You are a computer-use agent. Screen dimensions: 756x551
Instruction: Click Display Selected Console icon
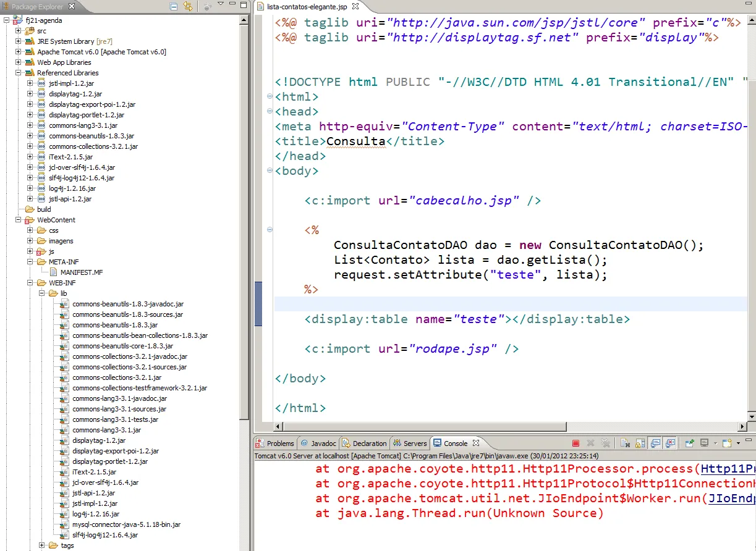704,443
